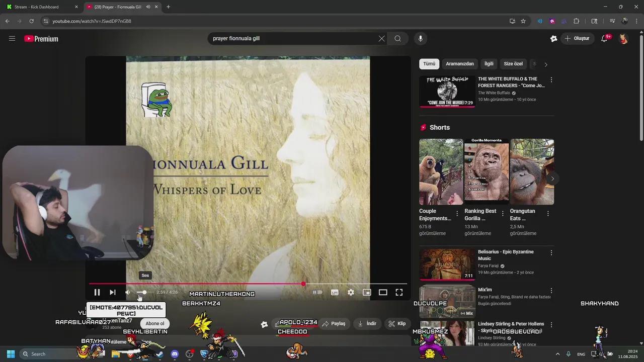This screenshot has width=644, height=362.
Task: Start voice search with the microphone
Action: [x=421, y=39]
